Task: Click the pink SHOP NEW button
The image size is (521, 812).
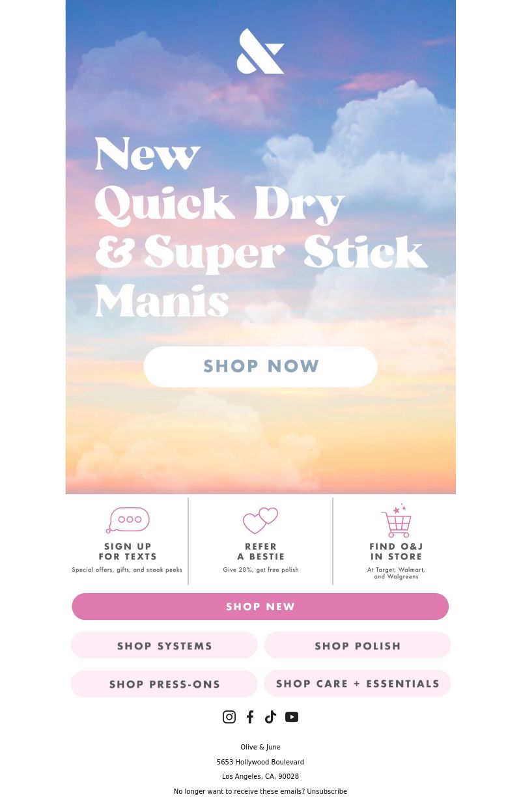Action: pos(260,606)
